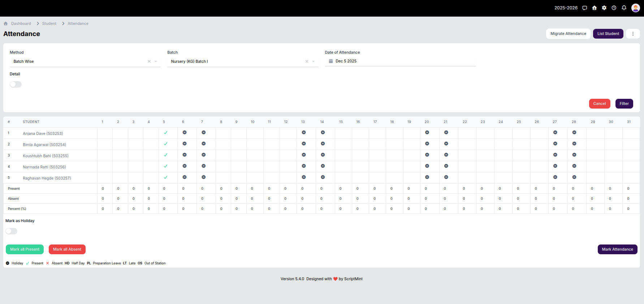Click the red Cancel button
This screenshot has height=304, width=644.
(600, 103)
